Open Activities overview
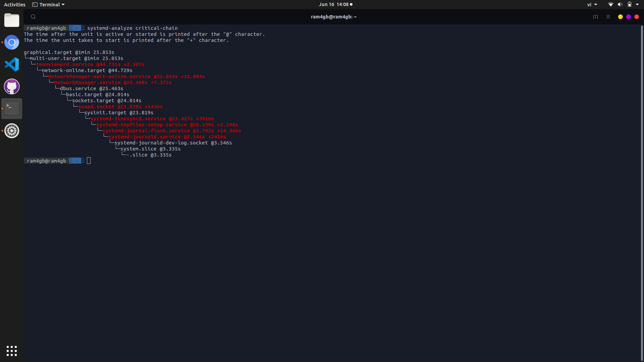This screenshot has width=644, height=362. click(15, 4)
